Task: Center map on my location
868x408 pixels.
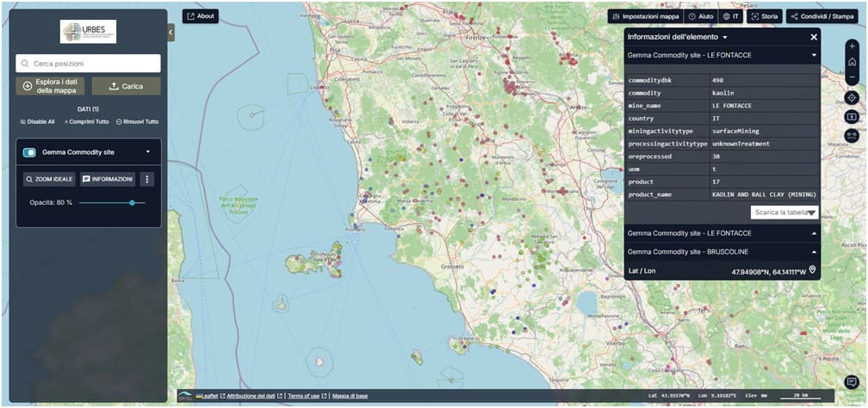Action: tap(852, 98)
